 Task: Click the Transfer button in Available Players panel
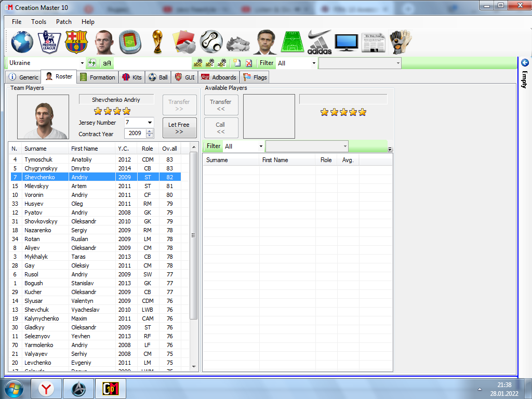[x=221, y=104]
